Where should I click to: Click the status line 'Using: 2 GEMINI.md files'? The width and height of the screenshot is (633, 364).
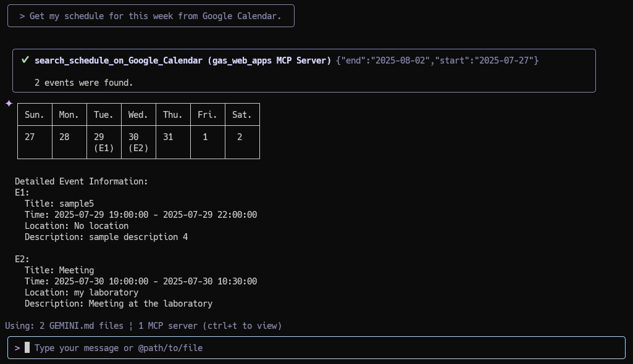(x=64, y=326)
